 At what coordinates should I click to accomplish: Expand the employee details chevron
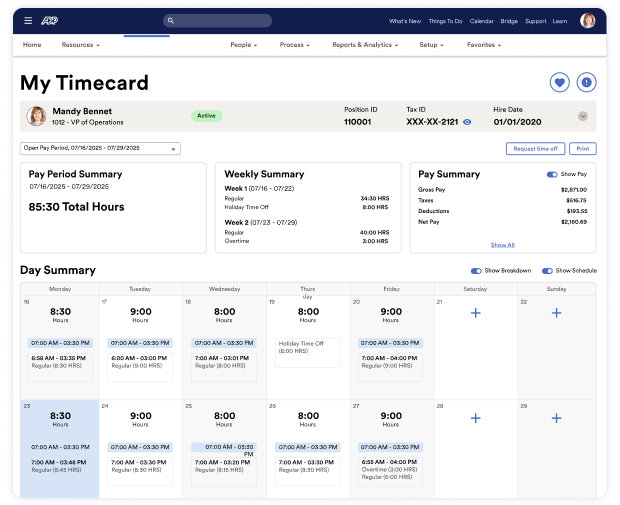(x=582, y=116)
